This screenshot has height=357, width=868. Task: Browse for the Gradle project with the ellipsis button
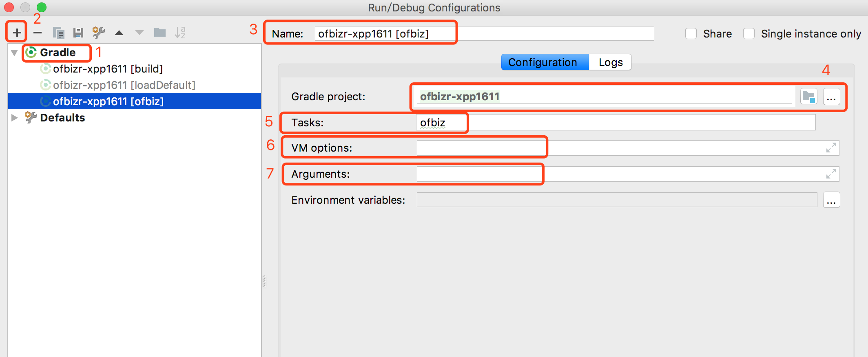coord(831,97)
